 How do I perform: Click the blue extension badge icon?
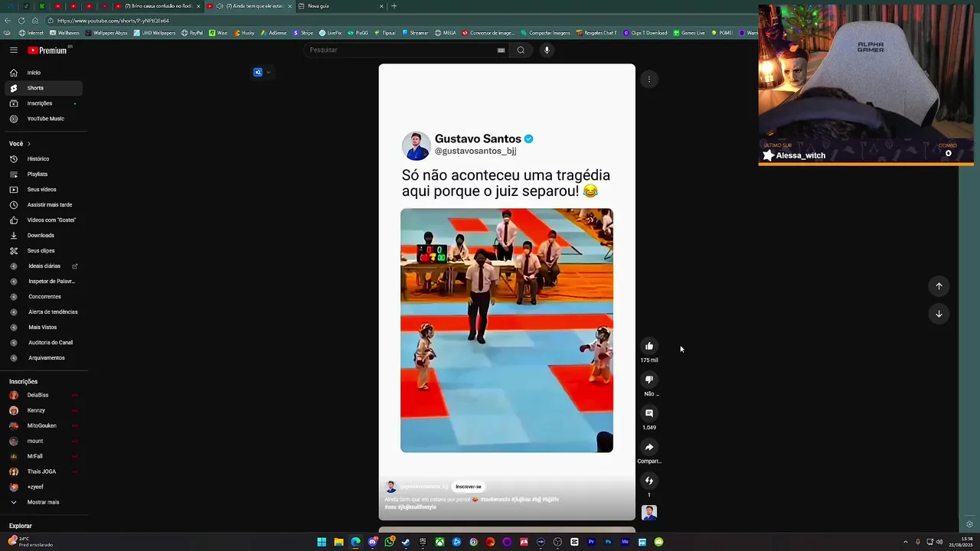258,73
